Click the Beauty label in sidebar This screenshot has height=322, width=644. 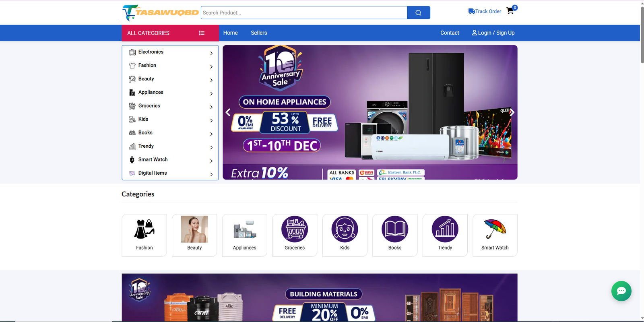coord(146,79)
